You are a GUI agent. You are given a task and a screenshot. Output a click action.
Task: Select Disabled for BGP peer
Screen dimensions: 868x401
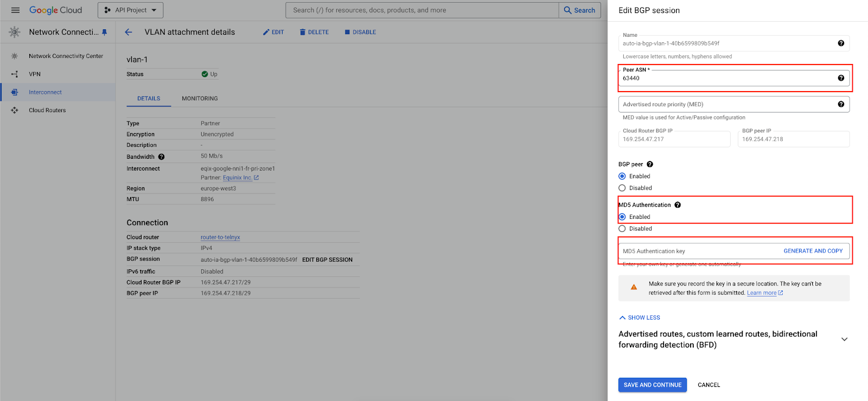tap(622, 188)
